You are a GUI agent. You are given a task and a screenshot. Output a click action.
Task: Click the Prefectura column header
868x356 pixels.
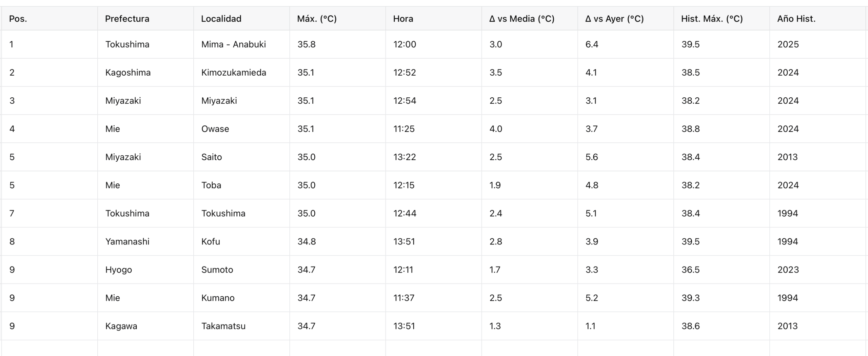127,19
